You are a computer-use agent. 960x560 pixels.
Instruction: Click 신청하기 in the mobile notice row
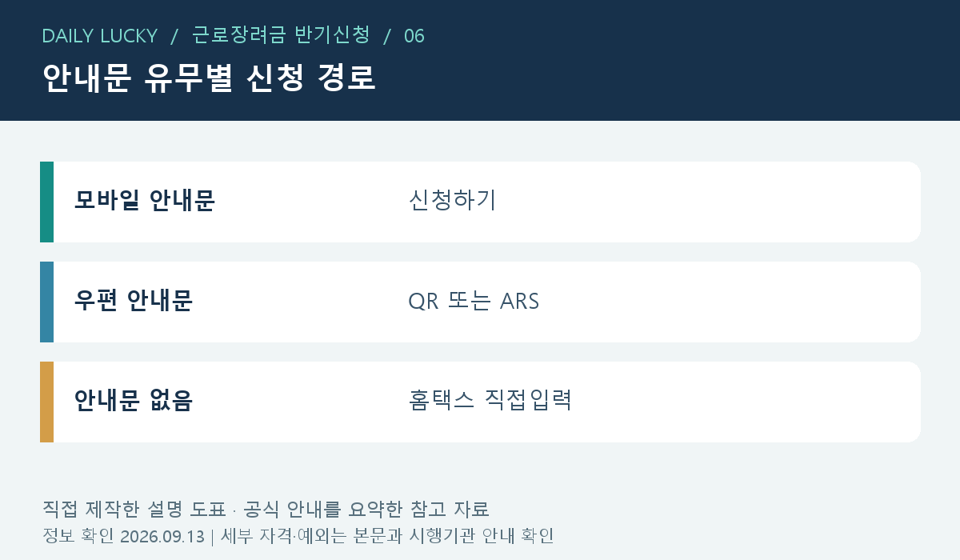click(x=452, y=200)
